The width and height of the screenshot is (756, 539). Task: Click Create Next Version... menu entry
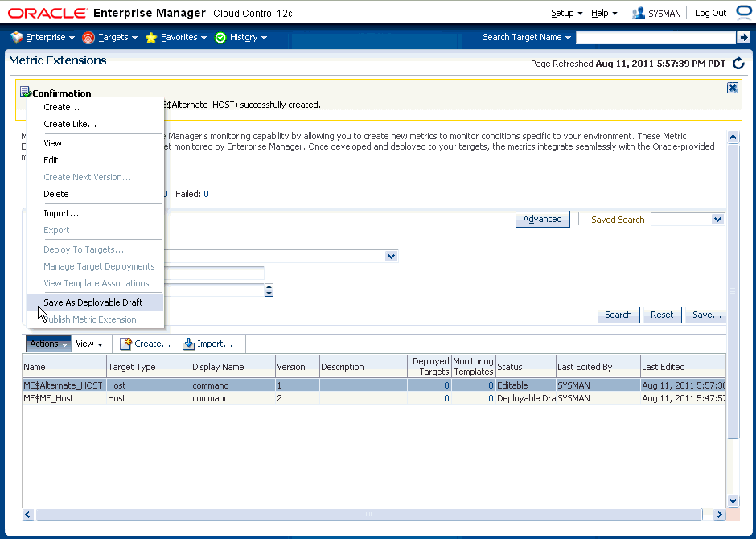coord(96,177)
